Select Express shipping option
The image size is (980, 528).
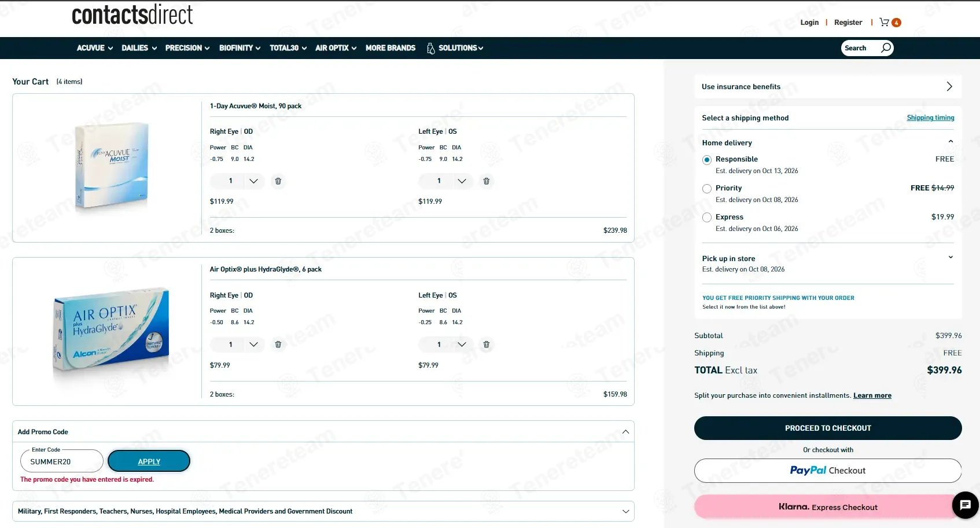[707, 218]
